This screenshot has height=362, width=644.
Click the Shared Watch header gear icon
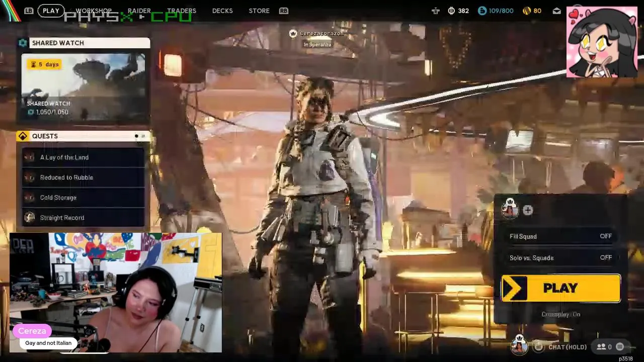23,43
